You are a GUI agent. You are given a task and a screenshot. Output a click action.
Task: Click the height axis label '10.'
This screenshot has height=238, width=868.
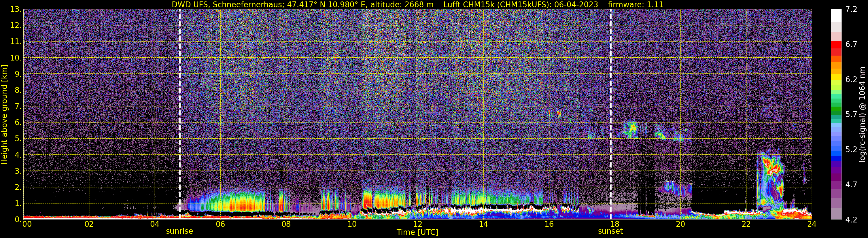pyautogui.click(x=16, y=58)
